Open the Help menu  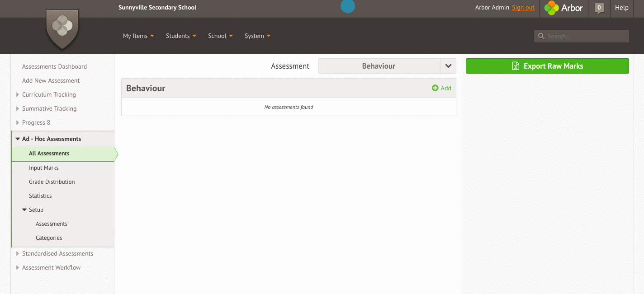[x=622, y=8]
